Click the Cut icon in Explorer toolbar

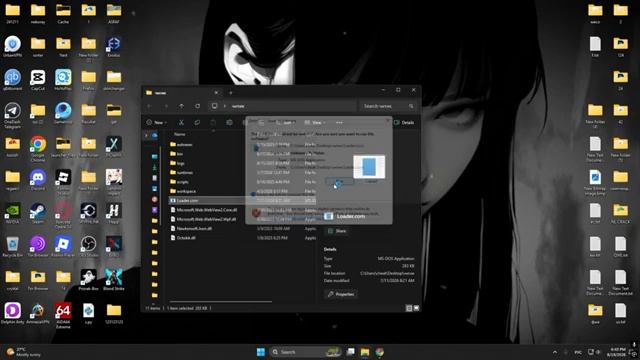pos(181,122)
